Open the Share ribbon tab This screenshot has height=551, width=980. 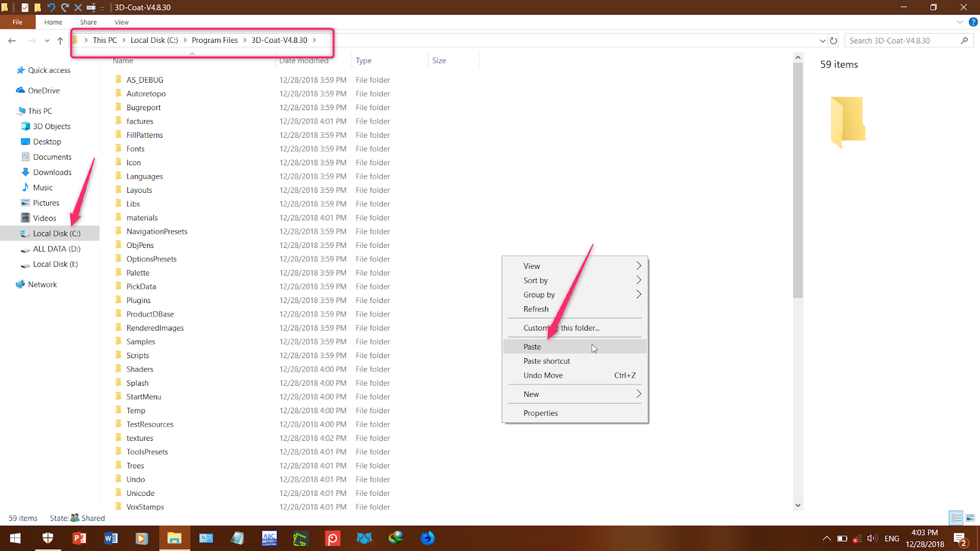click(88, 22)
